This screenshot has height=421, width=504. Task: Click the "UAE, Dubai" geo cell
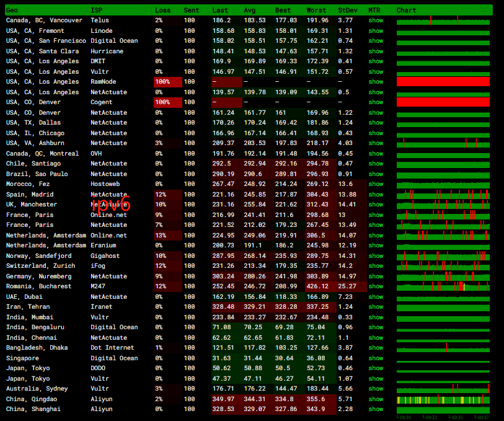click(x=24, y=296)
